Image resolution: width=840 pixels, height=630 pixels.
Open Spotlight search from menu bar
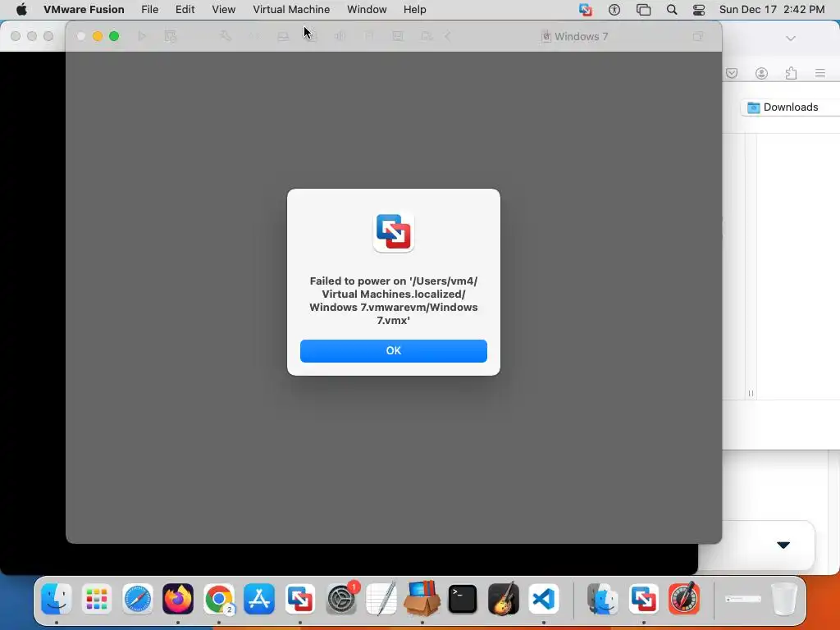click(672, 10)
